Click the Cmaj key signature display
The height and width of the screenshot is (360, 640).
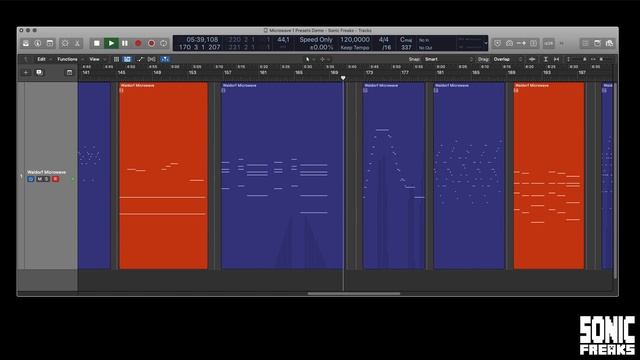(x=406, y=40)
